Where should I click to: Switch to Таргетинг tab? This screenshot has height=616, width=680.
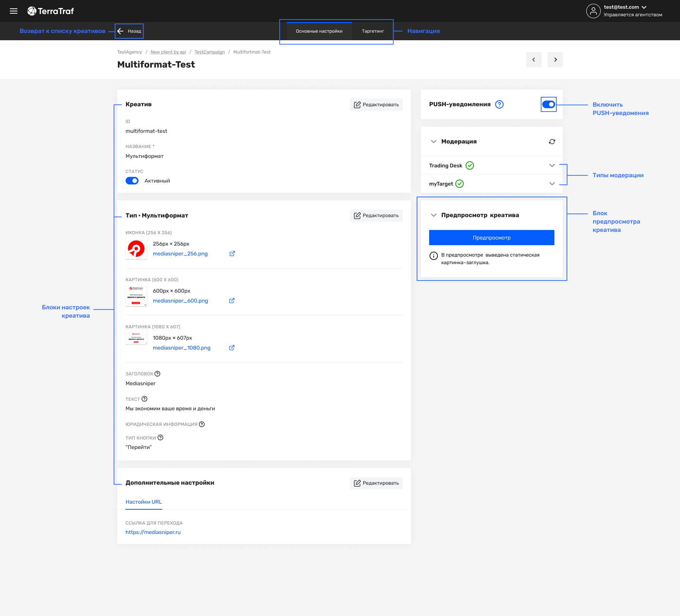point(373,31)
